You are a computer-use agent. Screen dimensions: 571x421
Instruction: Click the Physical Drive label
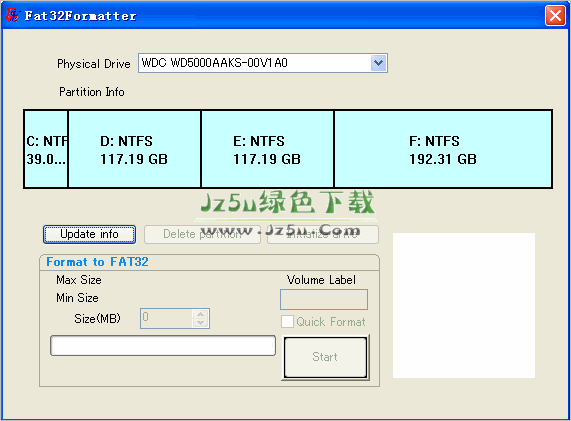tap(94, 64)
